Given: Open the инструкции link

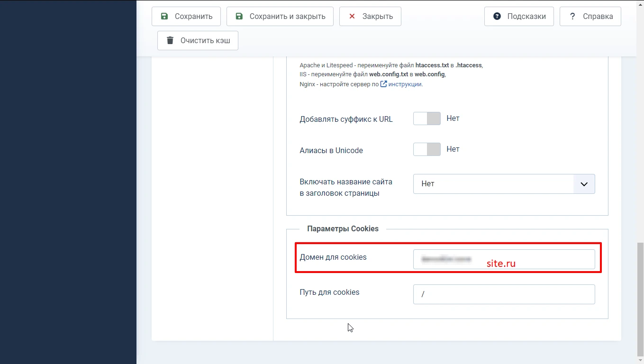Looking at the screenshot, I should pos(406,84).
